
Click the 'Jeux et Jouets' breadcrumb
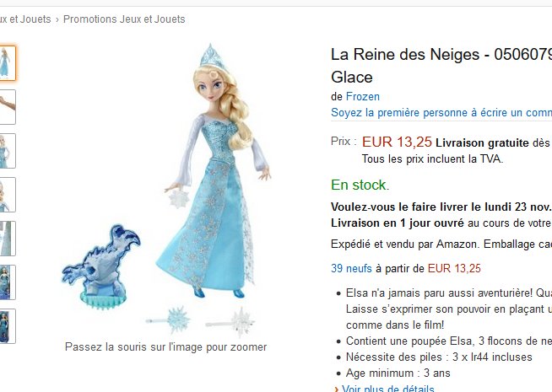point(25,19)
